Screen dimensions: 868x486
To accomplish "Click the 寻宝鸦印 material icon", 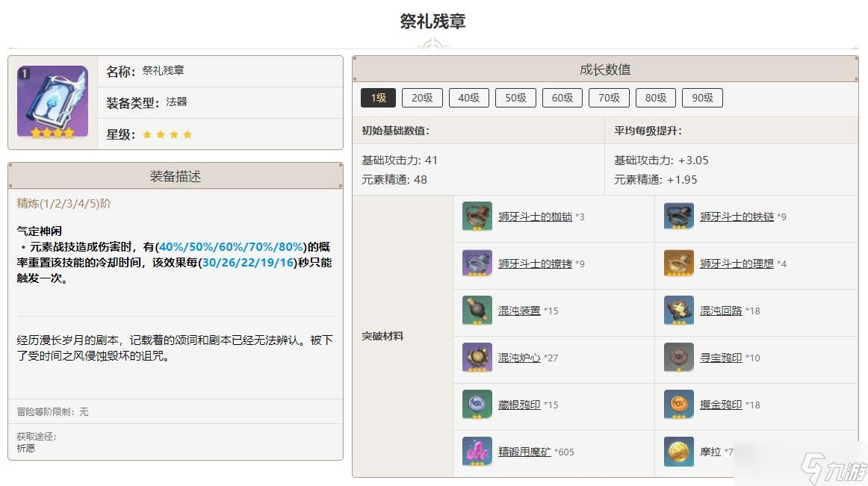I will click(678, 358).
